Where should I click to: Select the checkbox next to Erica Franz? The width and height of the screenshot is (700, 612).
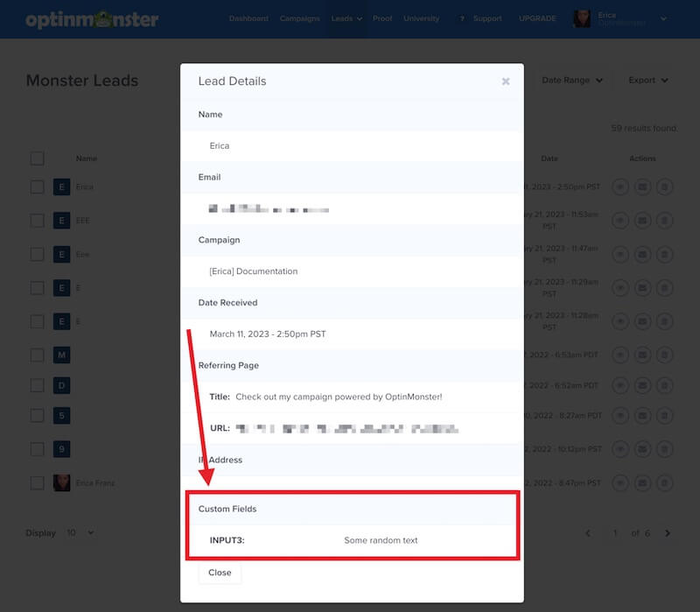click(37, 482)
